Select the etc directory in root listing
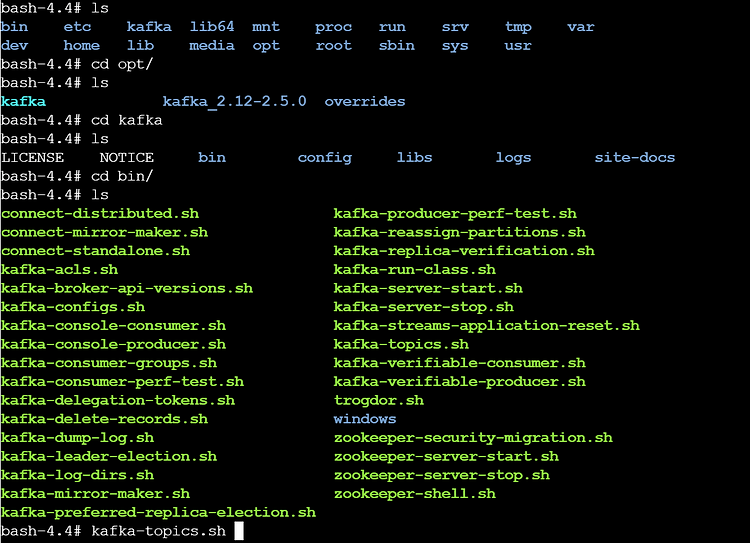The image size is (750, 543). (x=77, y=27)
